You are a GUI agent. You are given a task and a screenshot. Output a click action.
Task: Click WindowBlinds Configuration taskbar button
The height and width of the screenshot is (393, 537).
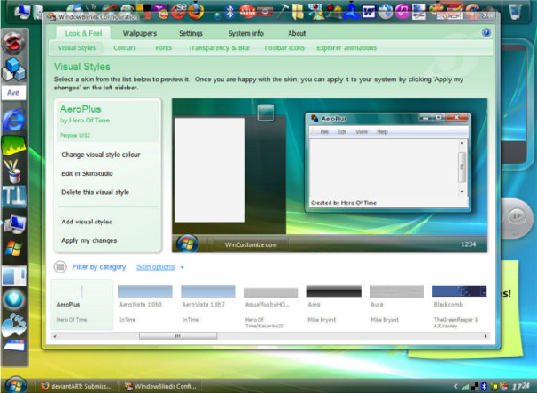(160, 386)
